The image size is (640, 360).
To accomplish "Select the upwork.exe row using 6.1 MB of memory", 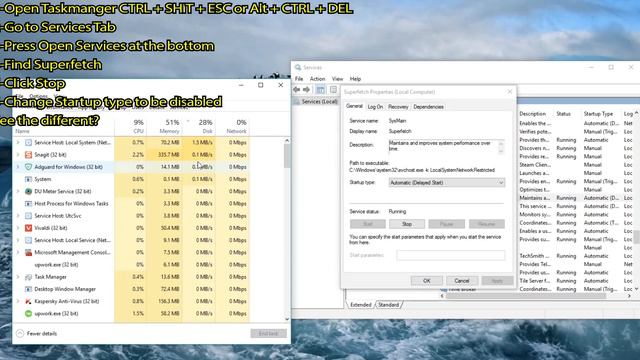I will coord(132,265).
